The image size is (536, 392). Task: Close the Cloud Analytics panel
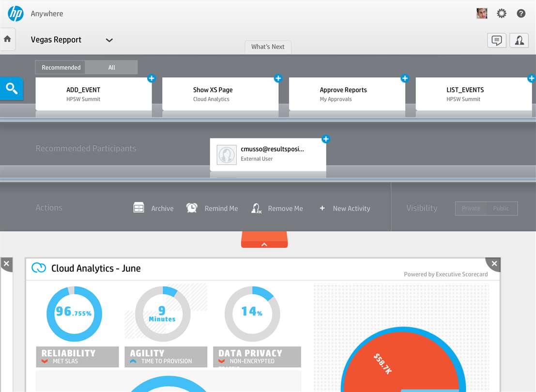coord(494,263)
